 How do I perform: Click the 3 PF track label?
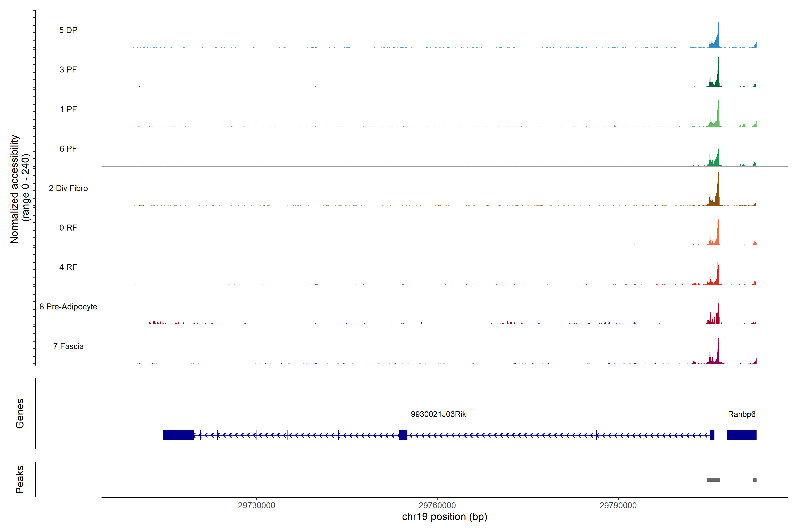click(68, 70)
